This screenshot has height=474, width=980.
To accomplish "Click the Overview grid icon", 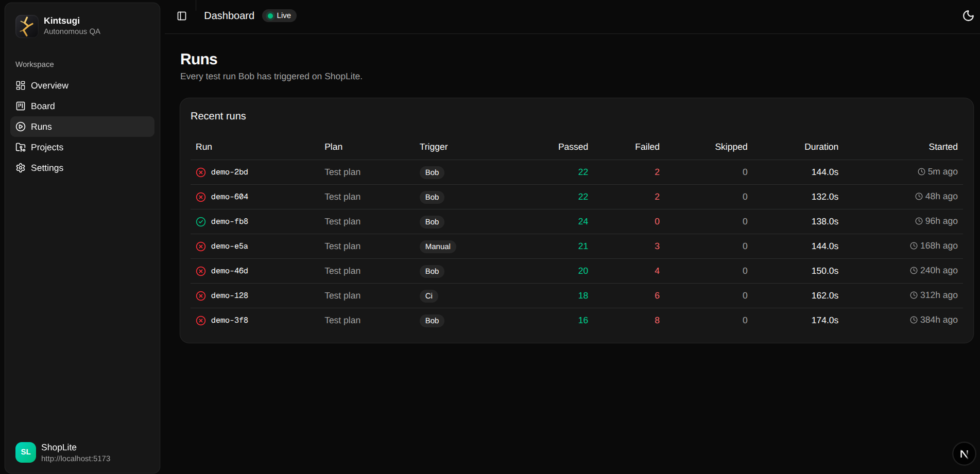I will 21,85.
